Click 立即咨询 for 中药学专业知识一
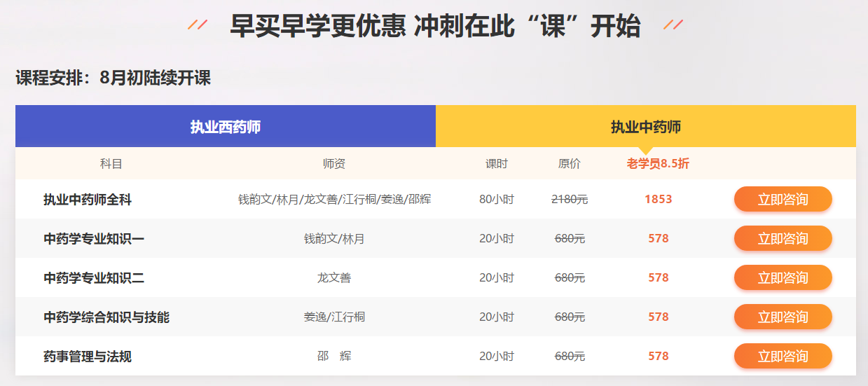 point(783,239)
